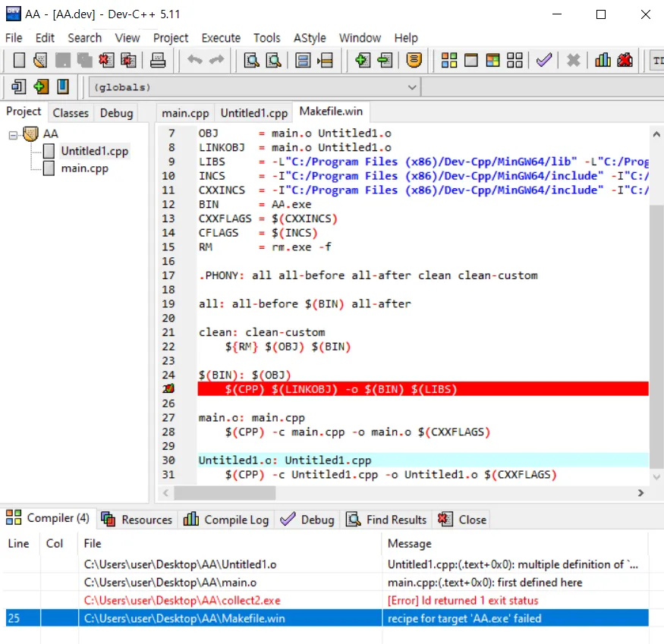Click Close in the bottom panel tabs
The height and width of the screenshot is (644, 664).
point(462,519)
